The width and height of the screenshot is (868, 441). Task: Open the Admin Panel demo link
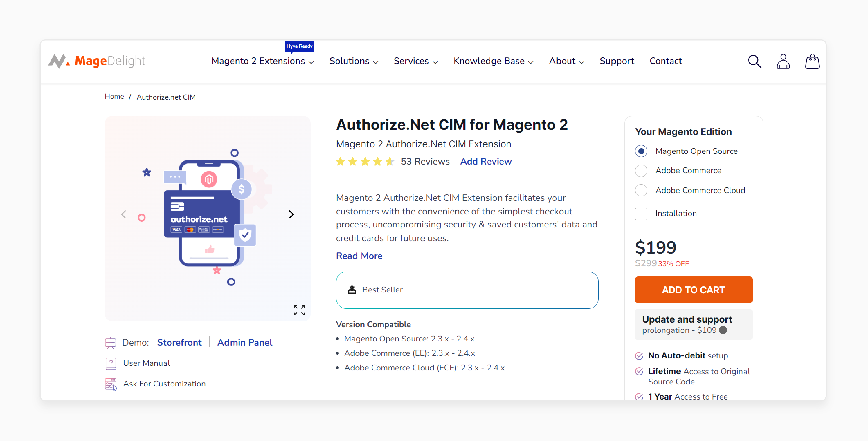(245, 343)
